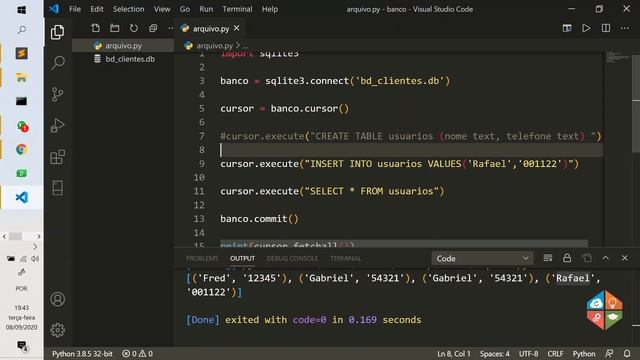Open File Explorer from the taskbar
The width and height of the screenshot is (640, 360).
(21, 78)
